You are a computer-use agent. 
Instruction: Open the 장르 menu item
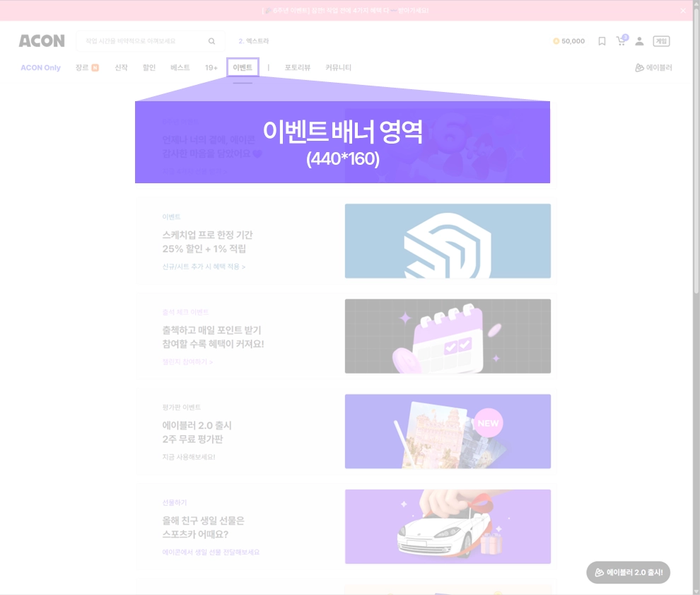(87, 67)
